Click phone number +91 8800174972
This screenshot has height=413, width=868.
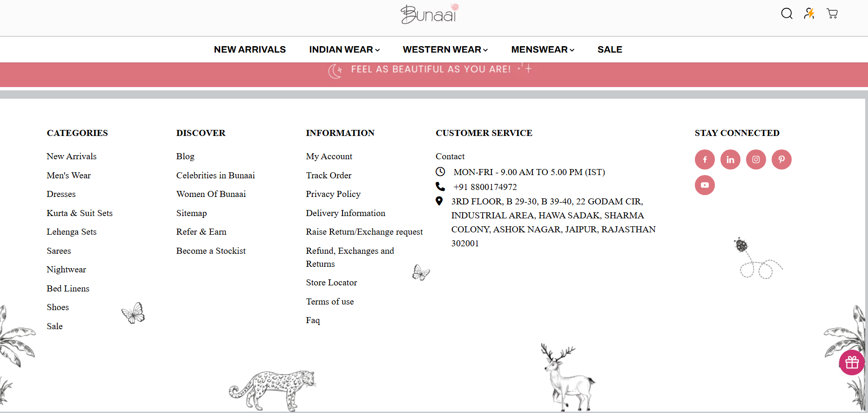point(485,187)
